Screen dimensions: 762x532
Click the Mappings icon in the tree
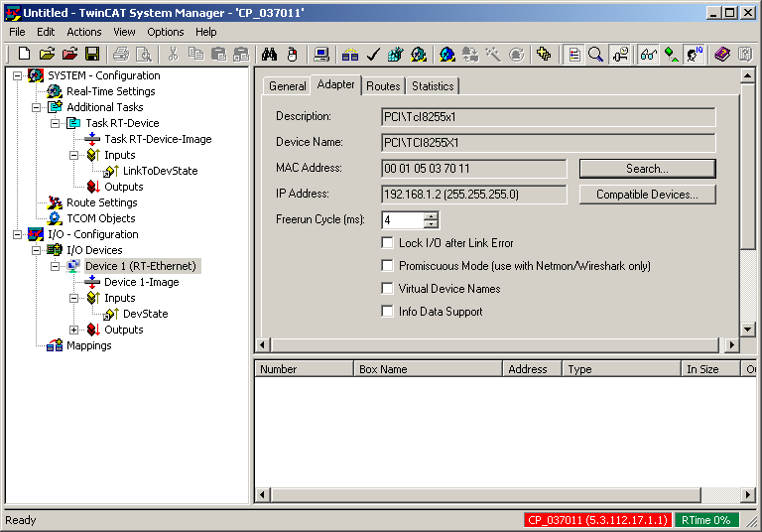click(55, 345)
